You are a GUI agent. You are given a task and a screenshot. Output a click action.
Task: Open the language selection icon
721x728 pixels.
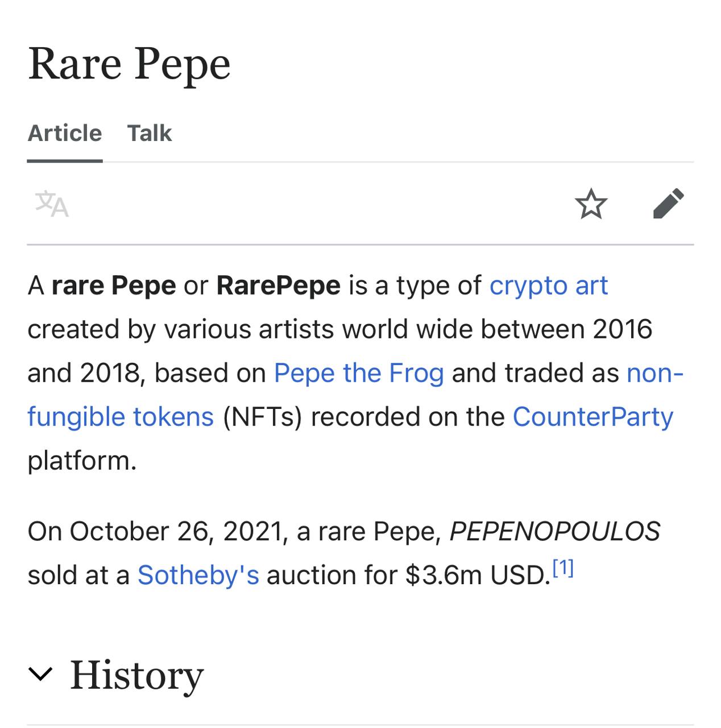coord(52,204)
